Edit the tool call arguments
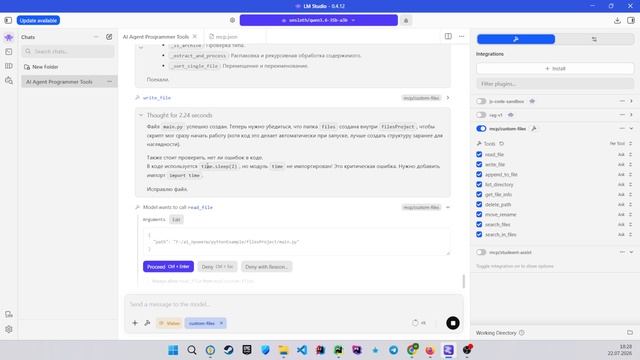Image resolution: width=640 pixels, height=360 pixels. 176,220
